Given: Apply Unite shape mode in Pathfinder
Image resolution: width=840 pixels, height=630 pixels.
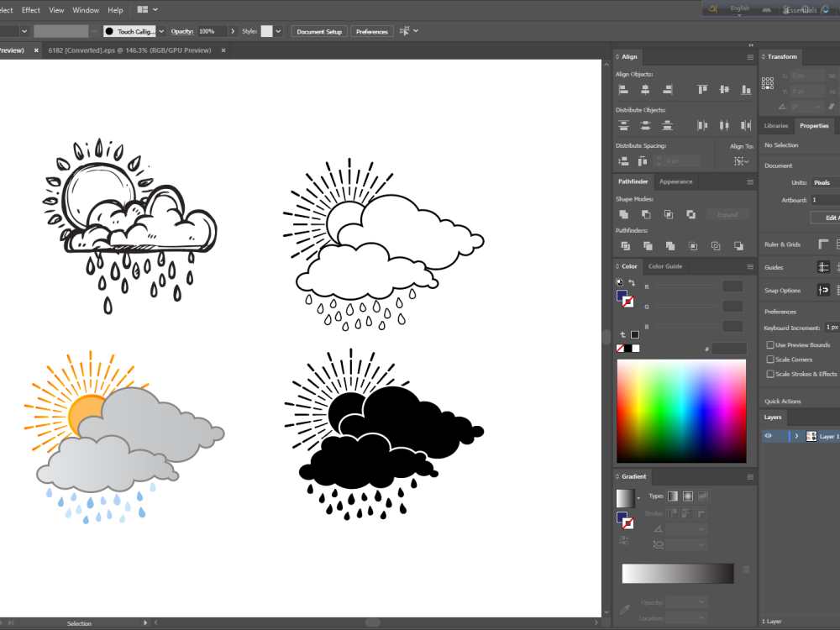Looking at the screenshot, I should tap(623, 214).
